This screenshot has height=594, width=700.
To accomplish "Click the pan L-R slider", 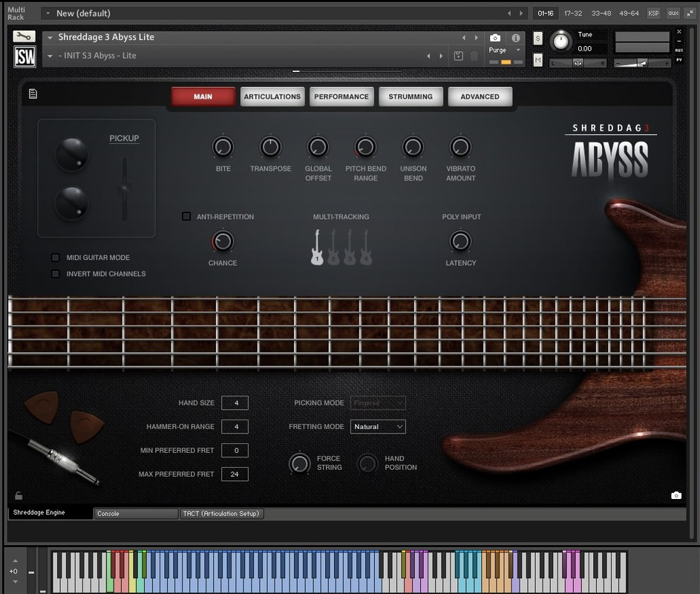I will (578, 63).
